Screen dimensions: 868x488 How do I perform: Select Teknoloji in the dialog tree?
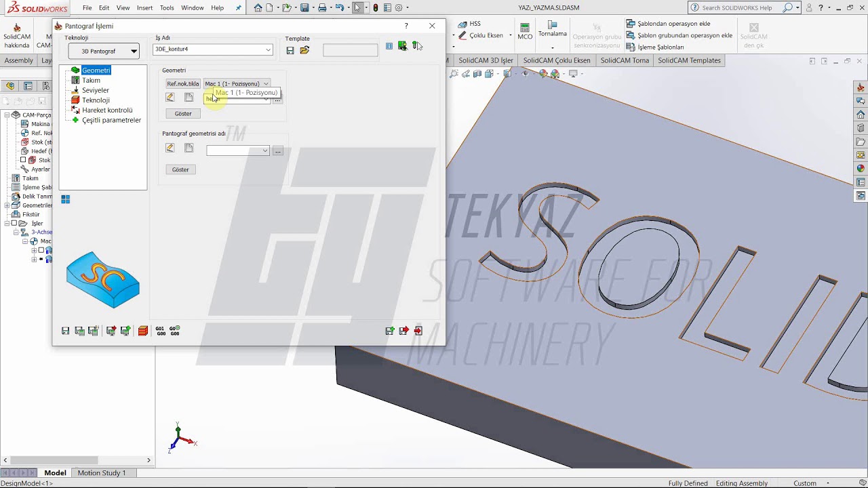coord(96,100)
